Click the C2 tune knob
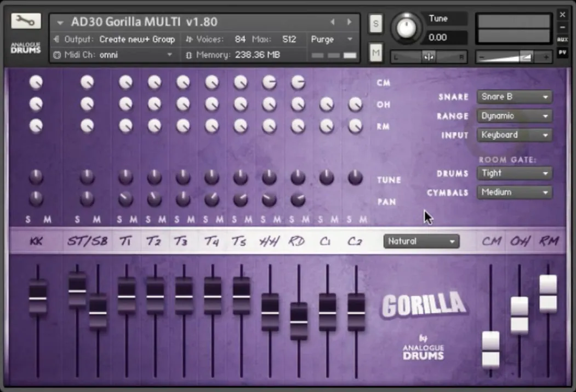The image size is (576, 392). point(355,177)
